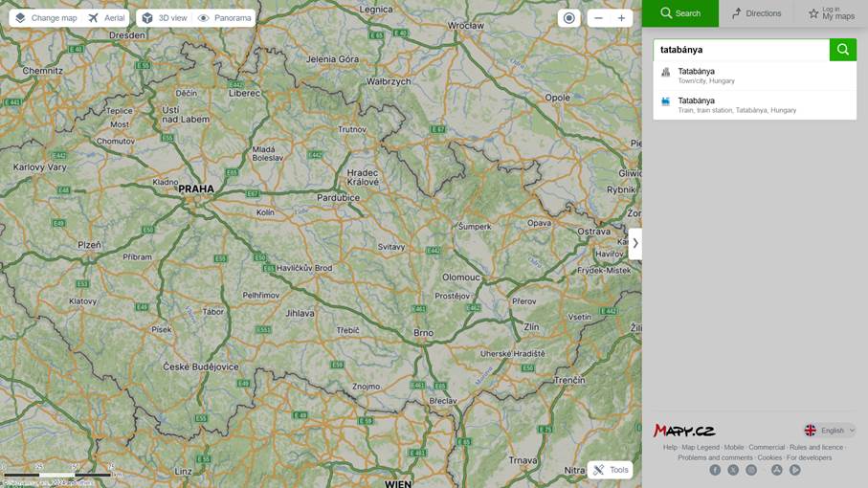Open the My maps tab

click(x=831, y=13)
